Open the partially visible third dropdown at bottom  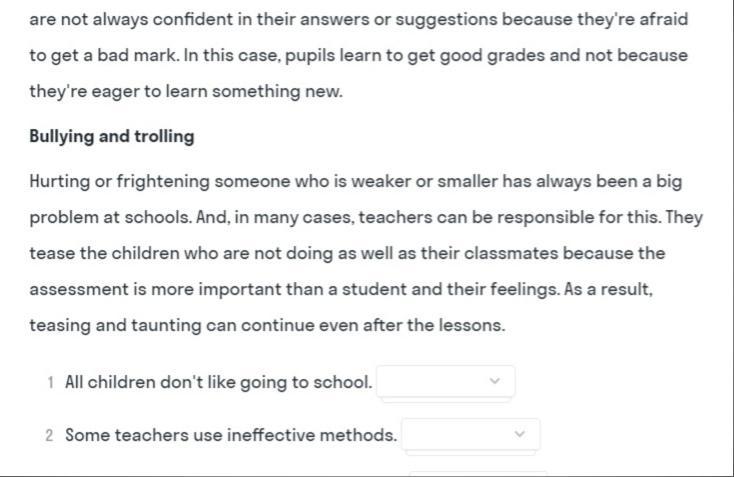click(x=477, y=474)
